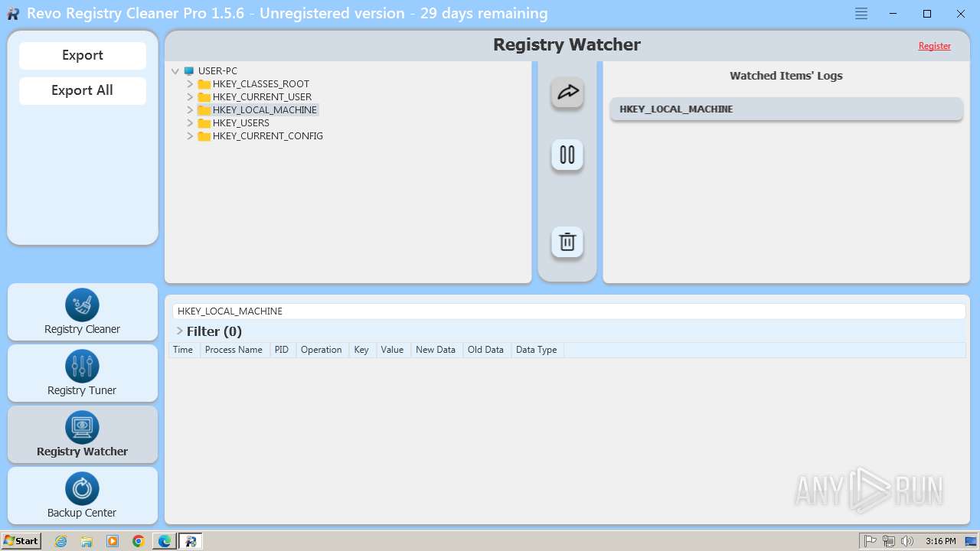Click the Revo app logo in title bar
Image resolution: width=980 pixels, height=551 pixels.
click(x=13, y=14)
